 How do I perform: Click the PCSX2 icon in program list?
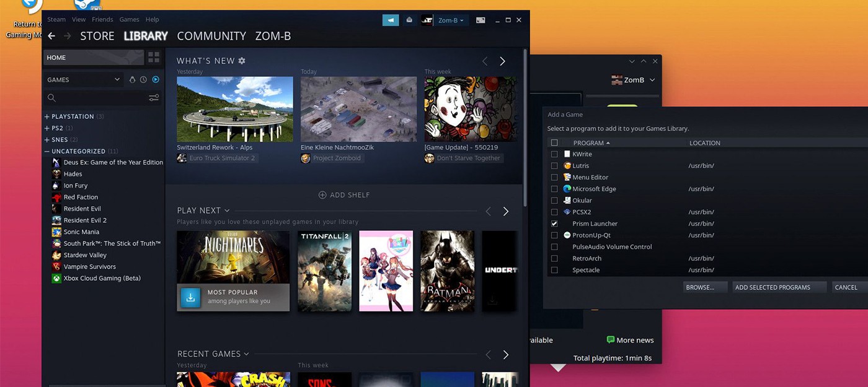click(x=567, y=212)
